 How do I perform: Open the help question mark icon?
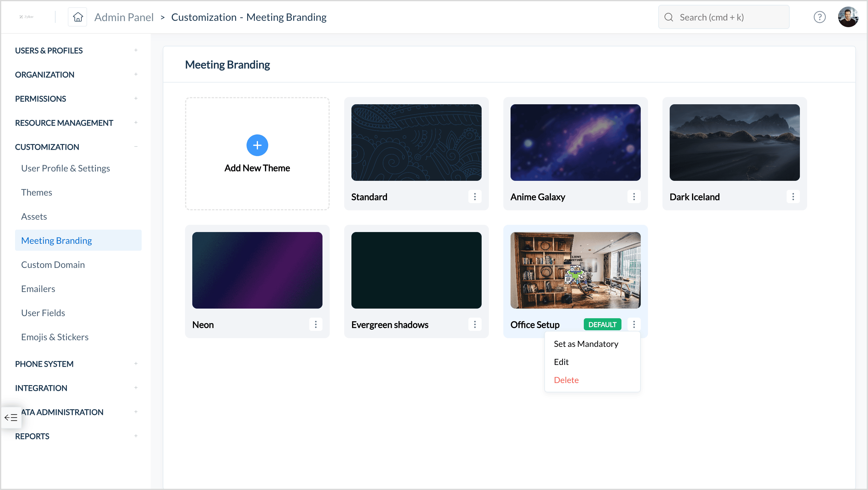click(819, 17)
